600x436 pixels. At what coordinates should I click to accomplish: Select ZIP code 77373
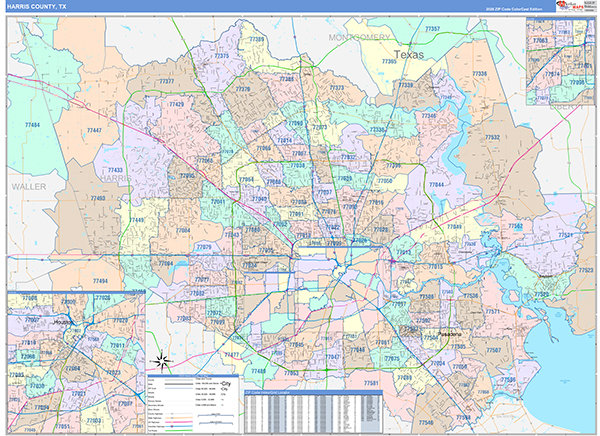(337, 87)
